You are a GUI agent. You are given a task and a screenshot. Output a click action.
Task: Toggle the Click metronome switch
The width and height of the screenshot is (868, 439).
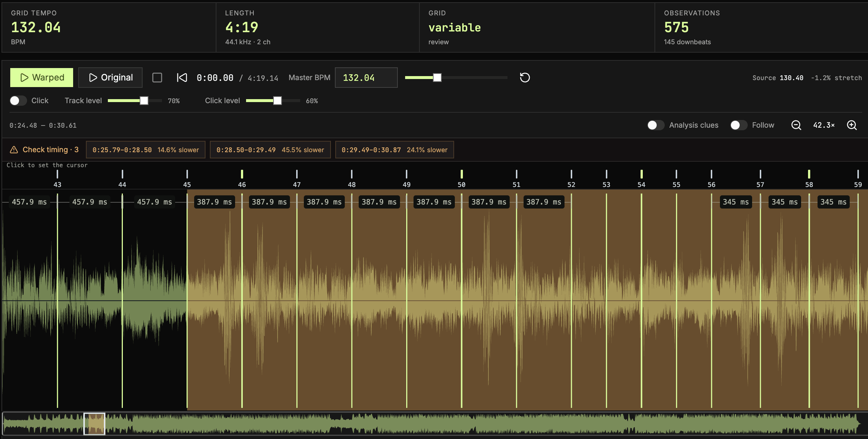[x=18, y=101]
